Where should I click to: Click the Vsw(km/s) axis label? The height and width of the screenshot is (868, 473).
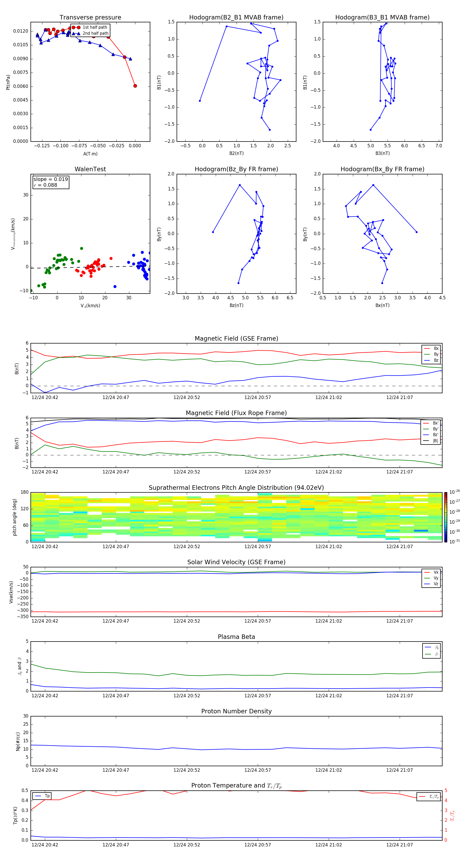[x=11, y=592]
